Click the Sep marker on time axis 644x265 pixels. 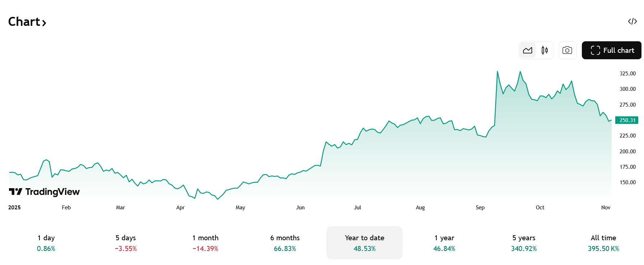[x=480, y=208]
